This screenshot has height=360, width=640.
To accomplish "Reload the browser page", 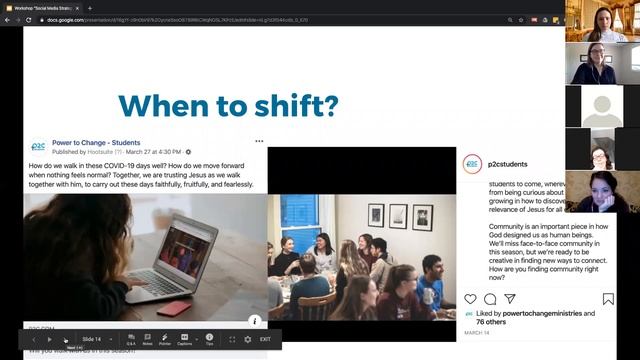I will [29, 20].
